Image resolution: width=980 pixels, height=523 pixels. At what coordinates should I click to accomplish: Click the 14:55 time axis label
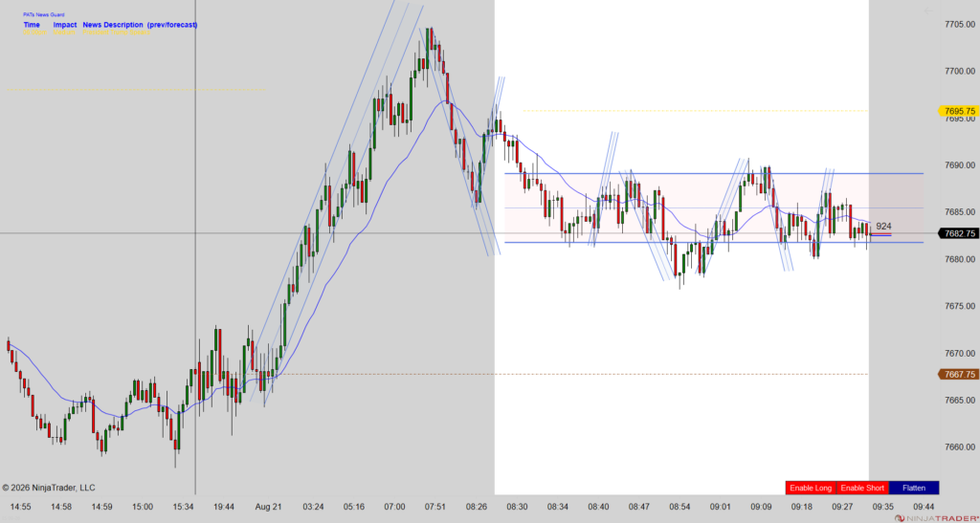pyautogui.click(x=21, y=506)
